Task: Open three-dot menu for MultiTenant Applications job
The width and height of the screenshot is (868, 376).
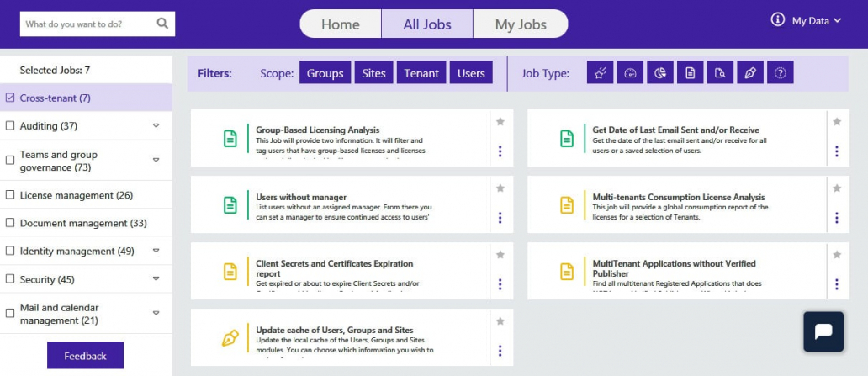Action: click(836, 284)
